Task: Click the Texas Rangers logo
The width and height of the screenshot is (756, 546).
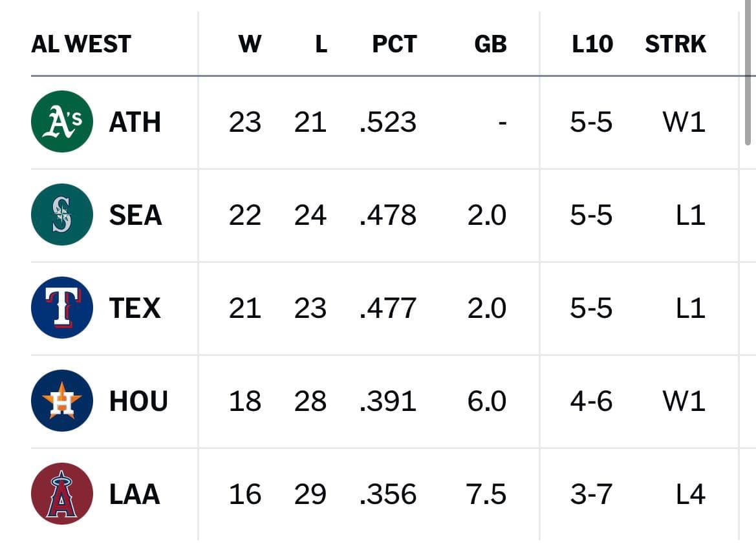Action: (x=61, y=308)
